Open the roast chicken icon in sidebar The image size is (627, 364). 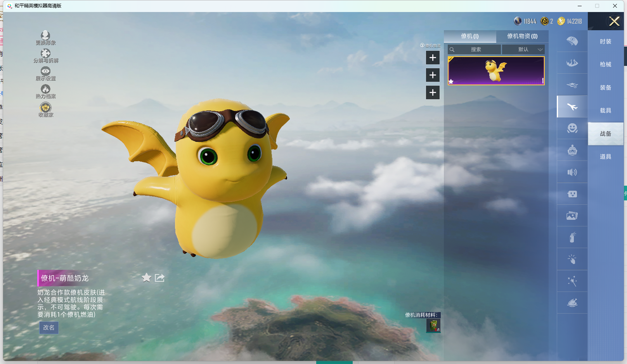click(572, 303)
